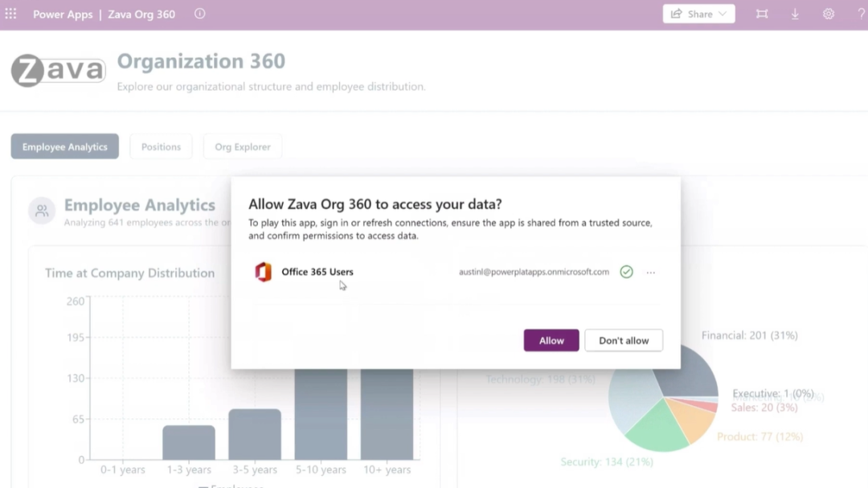Click the Zava logo

(x=58, y=71)
